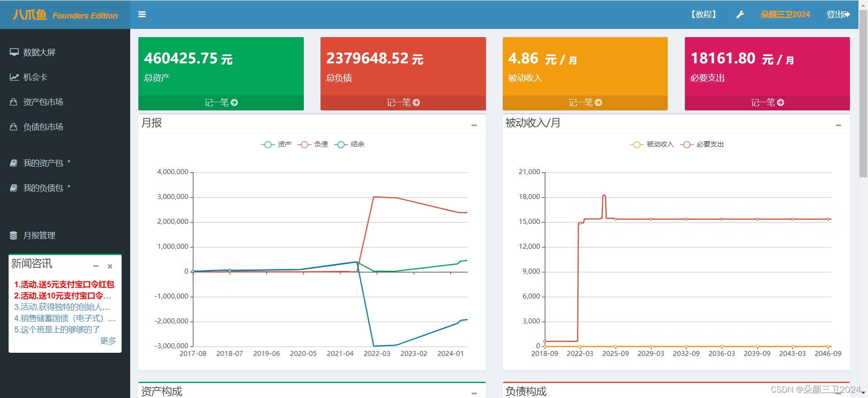Open news item 4 销售储蓄国债
The width and height of the screenshot is (868, 398).
pyautogui.click(x=65, y=318)
